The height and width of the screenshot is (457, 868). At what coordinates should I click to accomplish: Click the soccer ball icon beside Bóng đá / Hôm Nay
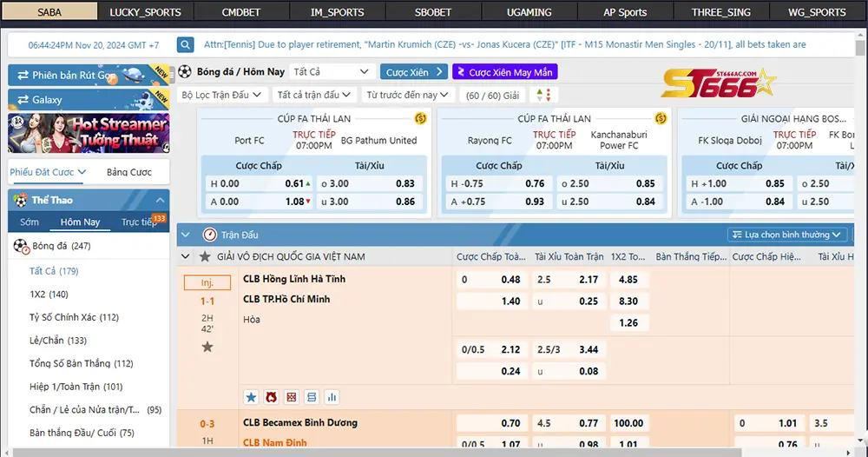(185, 71)
